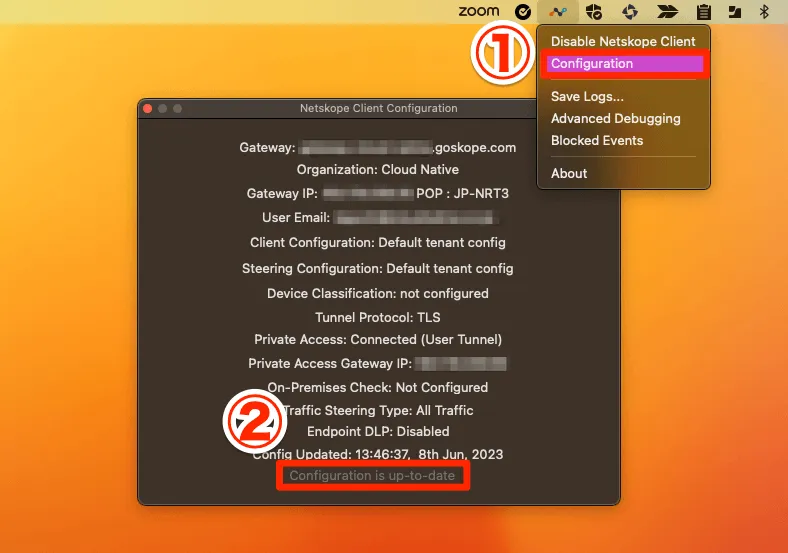The height and width of the screenshot is (553, 788).
Task: Select About in the Netskope menu
Action: 569,173
